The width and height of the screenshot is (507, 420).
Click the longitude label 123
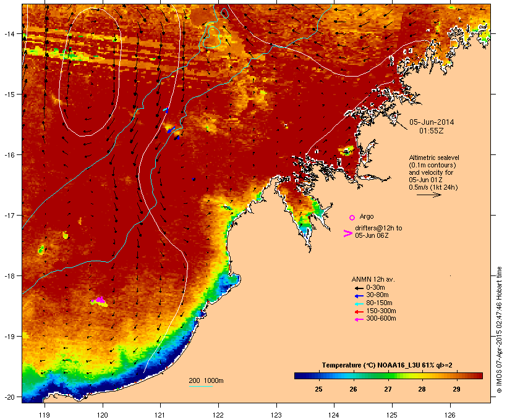(276, 415)
